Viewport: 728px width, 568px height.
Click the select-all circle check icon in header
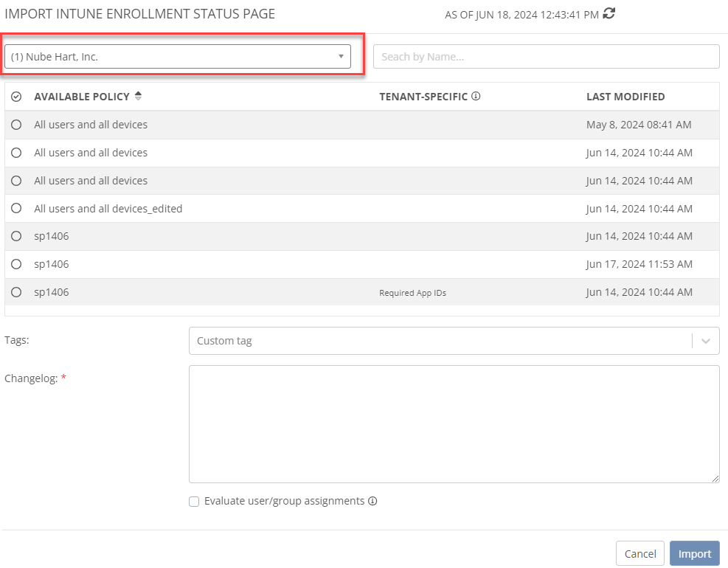pos(16,97)
